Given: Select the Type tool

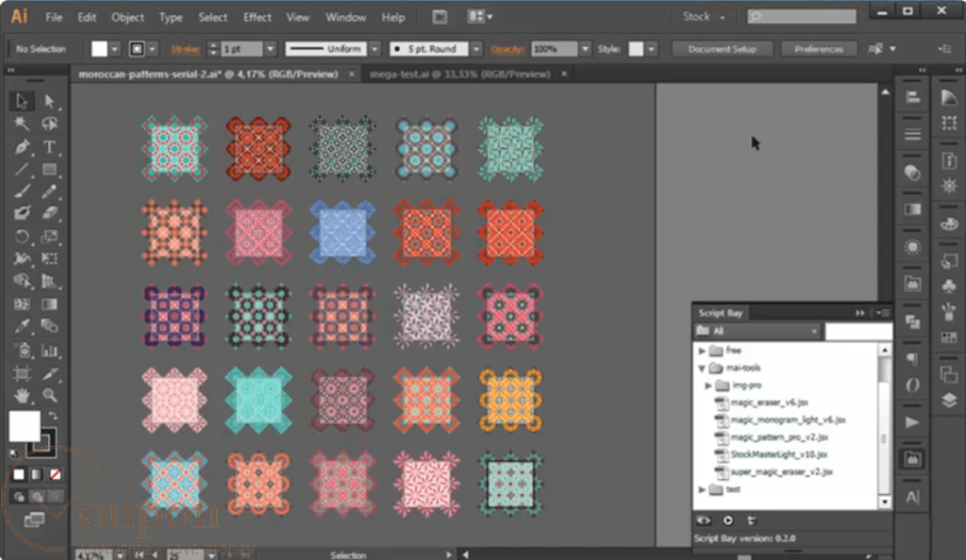Looking at the screenshot, I should click(x=49, y=147).
